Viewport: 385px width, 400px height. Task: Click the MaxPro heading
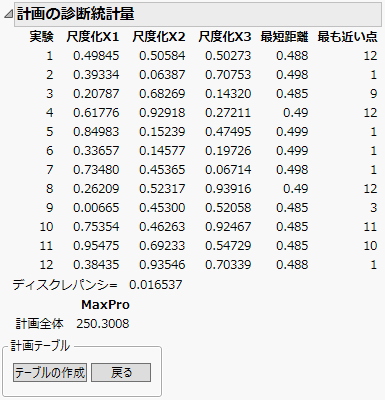pos(105,304)
